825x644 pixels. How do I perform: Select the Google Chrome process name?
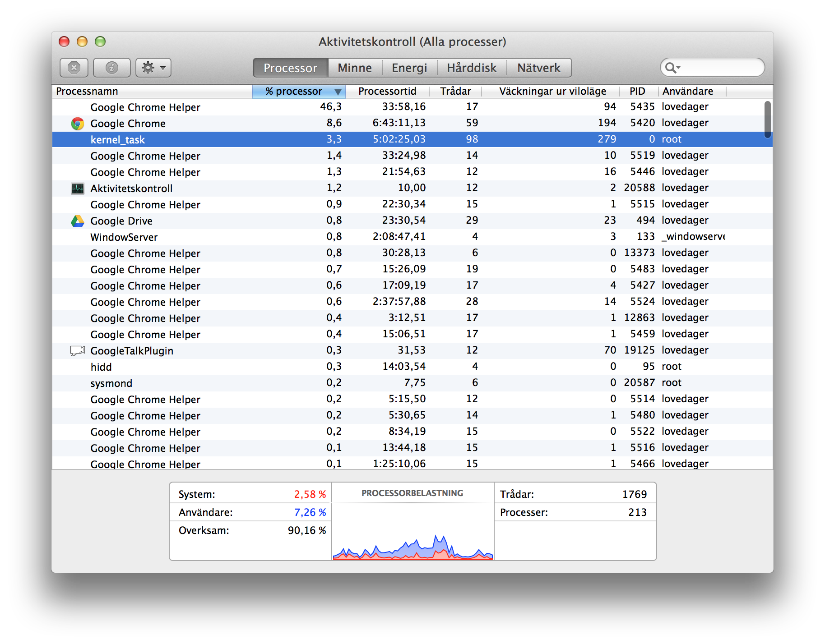[128, 124]
